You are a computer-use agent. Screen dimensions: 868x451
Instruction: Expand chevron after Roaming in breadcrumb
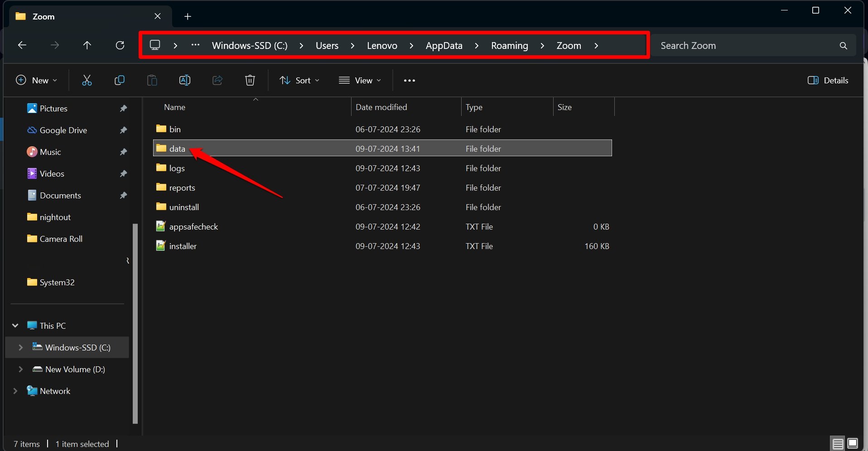pyautogui.click(x=542, y=46)
